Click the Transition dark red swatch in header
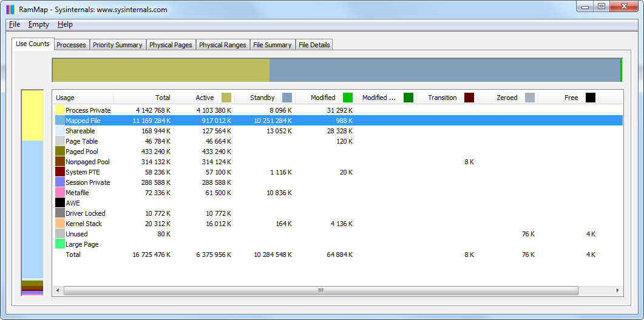Viewport: 644px width, 320px height. (x=469, y=98)
